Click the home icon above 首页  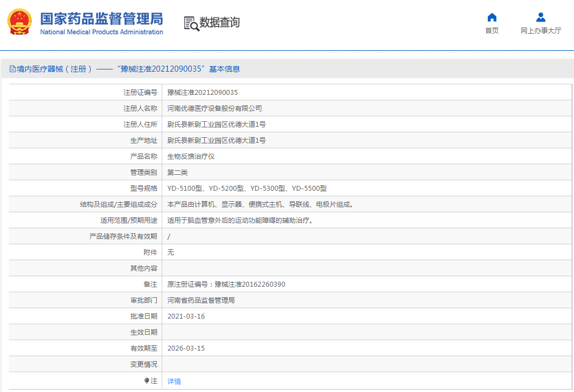492,18
